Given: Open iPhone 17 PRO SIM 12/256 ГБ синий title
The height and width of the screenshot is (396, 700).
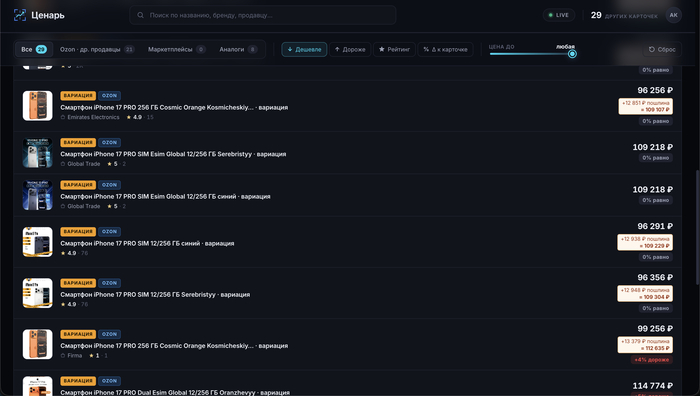Looking at the screenshot, I should (147, 243).
